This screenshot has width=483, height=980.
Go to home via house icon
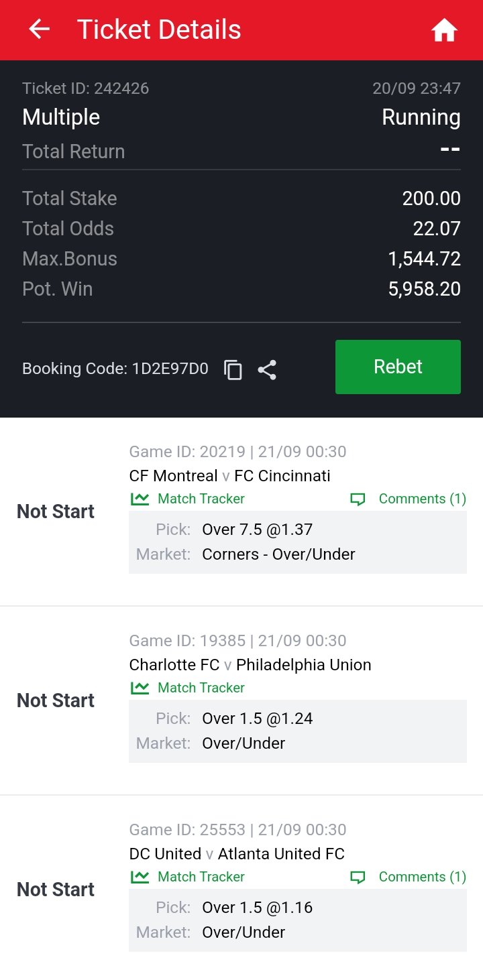tap(444, 30)
